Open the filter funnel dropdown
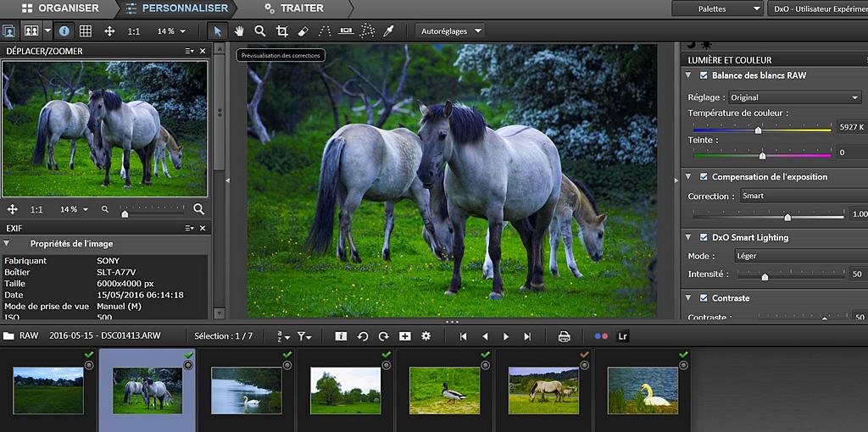The image size is (868, 432). coord(304,336)
